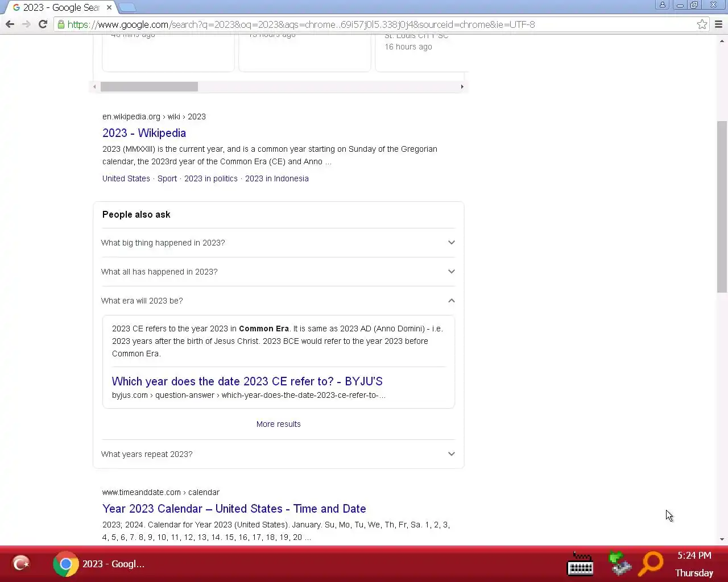The width and height of the screenshot is (728, 582).
Task: Open a new browser tab
Action: coord(127,7)
